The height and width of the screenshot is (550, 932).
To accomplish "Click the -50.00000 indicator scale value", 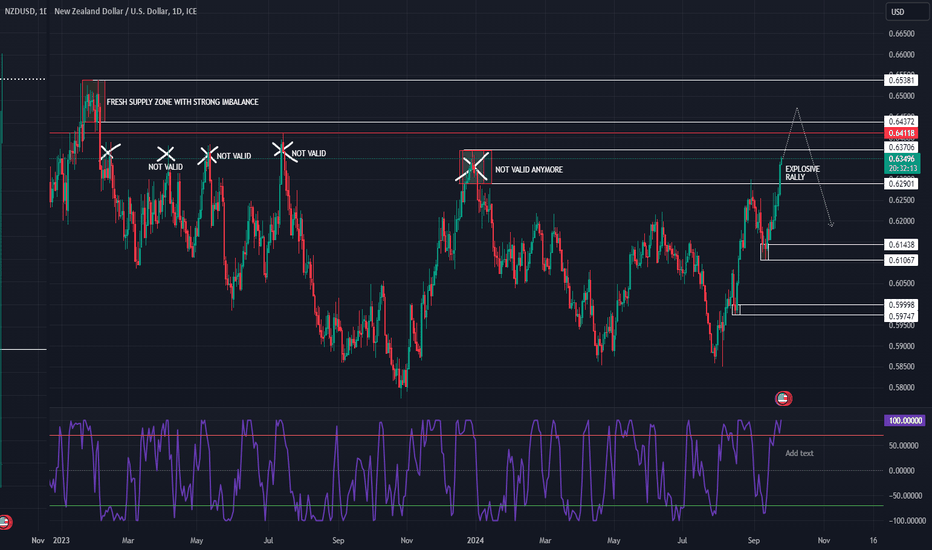I will [905, 495].
